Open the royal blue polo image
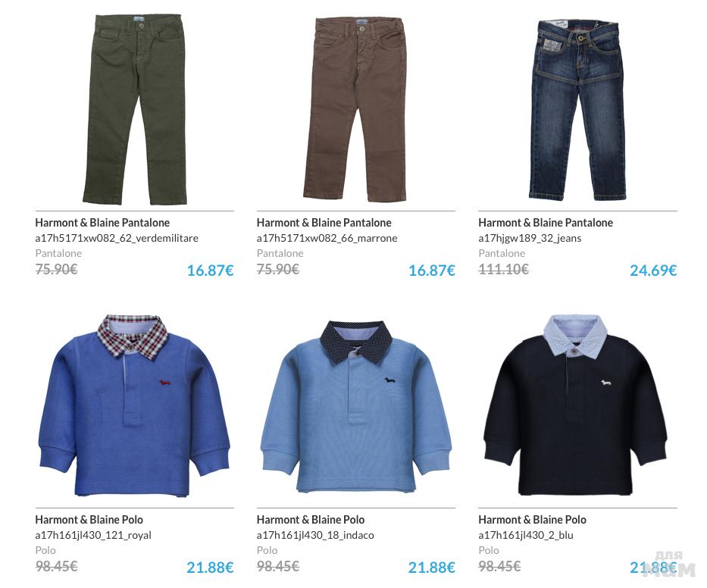The height and width of the screenshot is (588, 707). pos(134,405)
